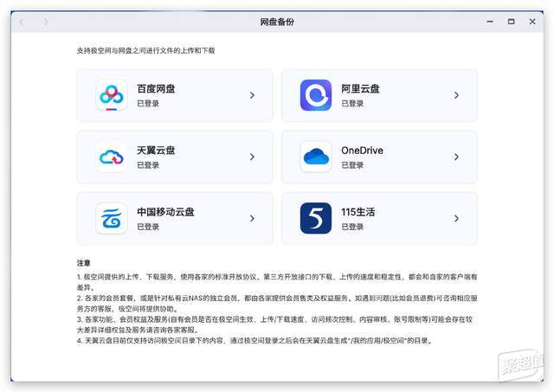Image resolution: width=554 pixels, height=392 pixels.
Task: Click 已登录 status under 中国移动云盘
Action: (x=148, y=227)
